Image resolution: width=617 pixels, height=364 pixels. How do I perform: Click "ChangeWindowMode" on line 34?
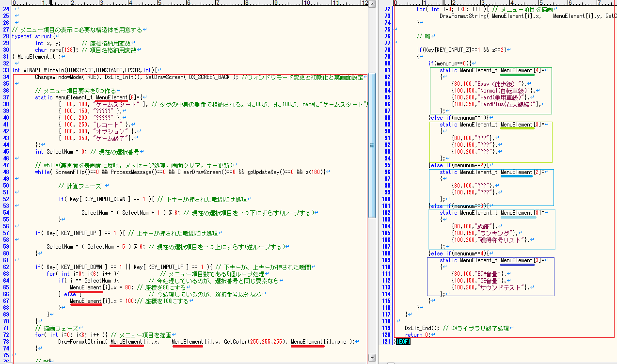click(58, 77)
